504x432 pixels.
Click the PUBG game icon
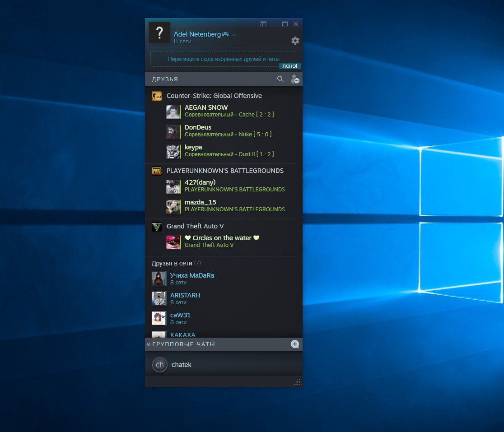[157, 171]
